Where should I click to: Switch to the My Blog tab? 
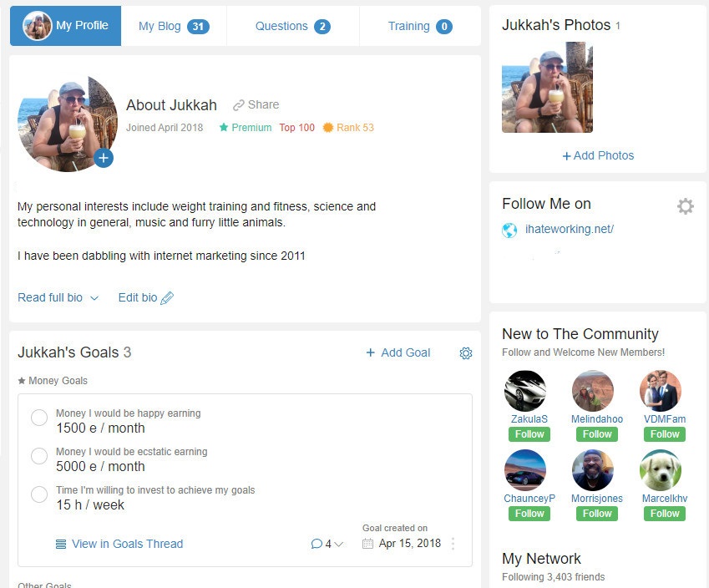tap(174, 26)
